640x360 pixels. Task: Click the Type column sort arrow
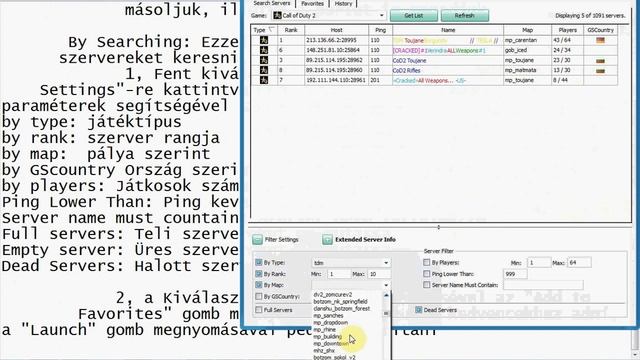coord(271,29)
